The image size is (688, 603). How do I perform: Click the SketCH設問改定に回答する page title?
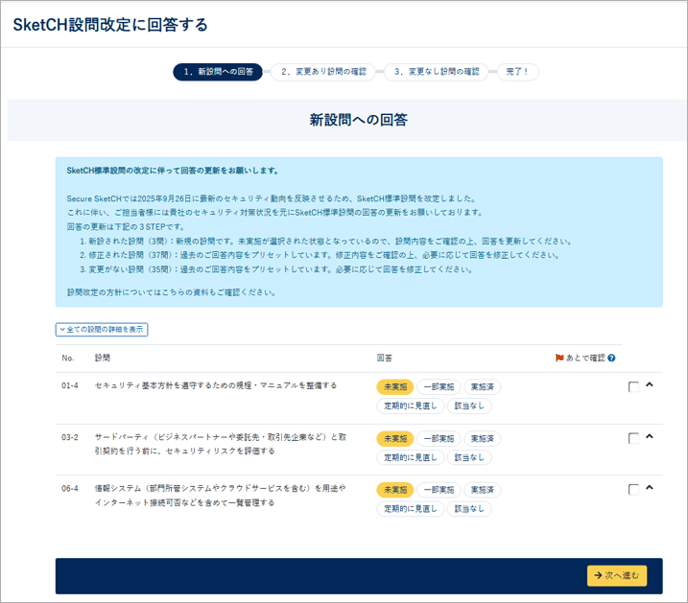(110, 25)
